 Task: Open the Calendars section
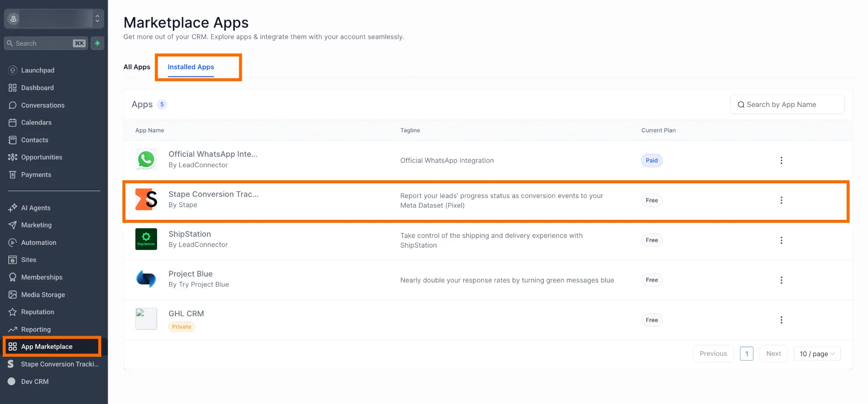(x=13, y=123)
